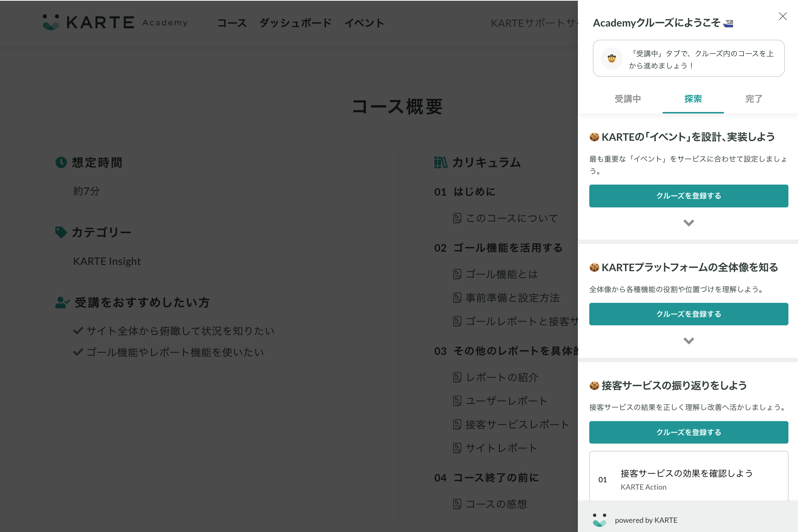Register the KARTEプラットフォームの全体像 cruise

[x=688, y=314]
